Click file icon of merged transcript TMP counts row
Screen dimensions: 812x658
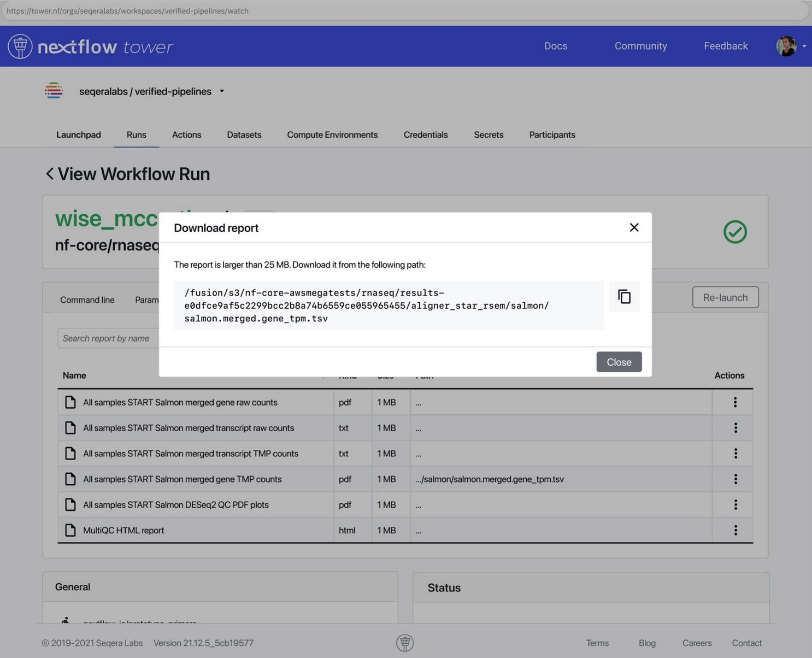point(70,454)
